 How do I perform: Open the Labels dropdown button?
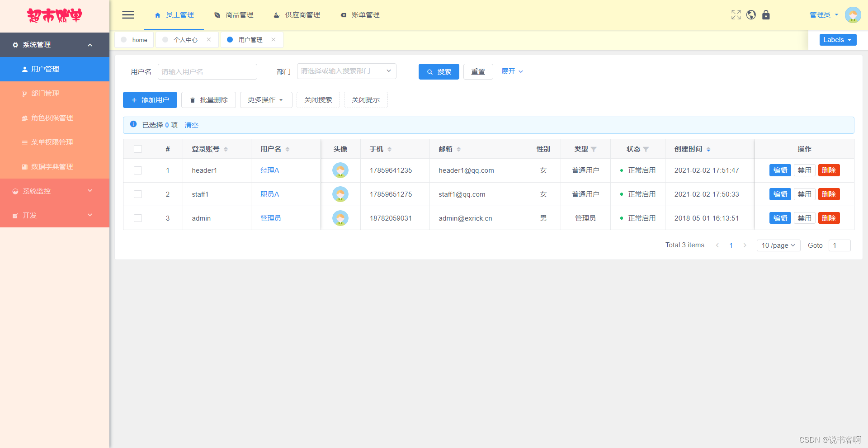coord(838,40)
